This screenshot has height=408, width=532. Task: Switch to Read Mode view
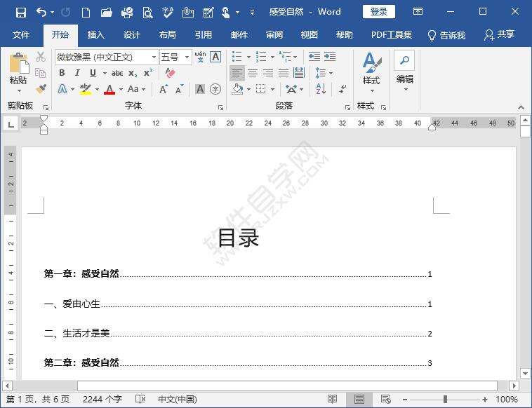332,399
